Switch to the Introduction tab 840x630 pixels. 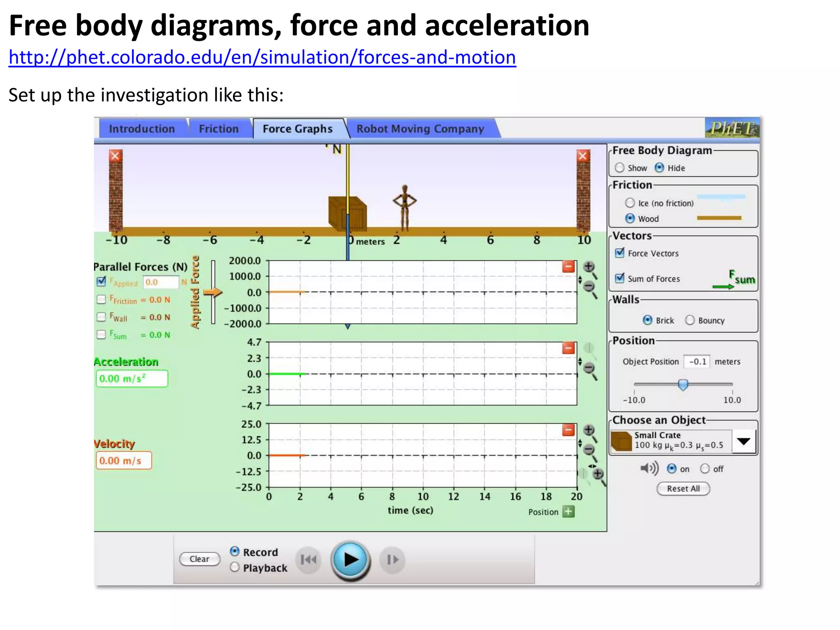142,129
